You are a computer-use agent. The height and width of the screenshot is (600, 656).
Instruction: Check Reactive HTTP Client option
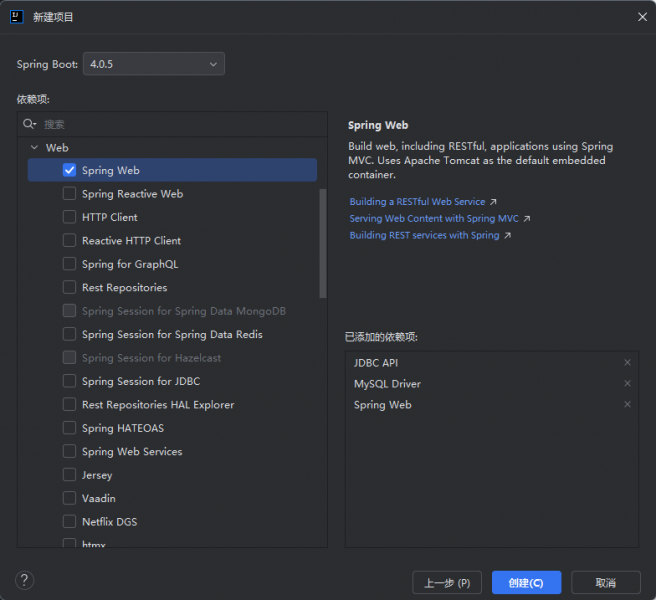[69, 240]
